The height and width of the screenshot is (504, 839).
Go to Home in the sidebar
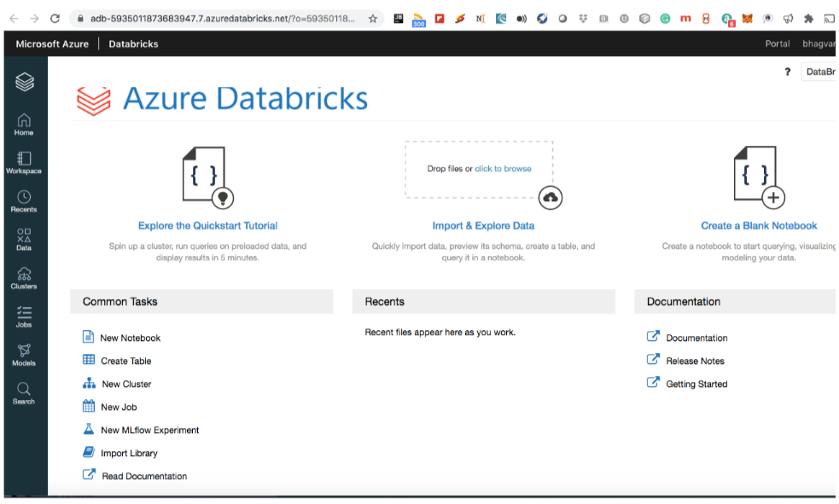click(24, 125)
